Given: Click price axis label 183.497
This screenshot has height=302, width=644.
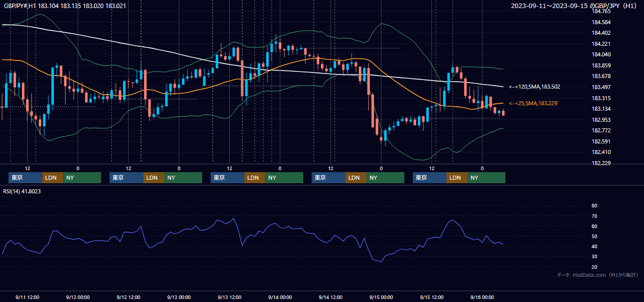Looking at the screenshot, I should [x=601, y=87].
